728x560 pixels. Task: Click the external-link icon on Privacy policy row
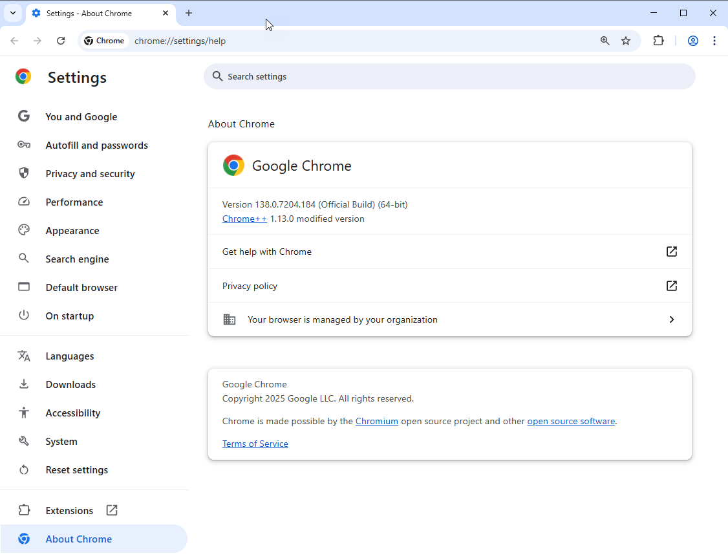coord(671,286)
